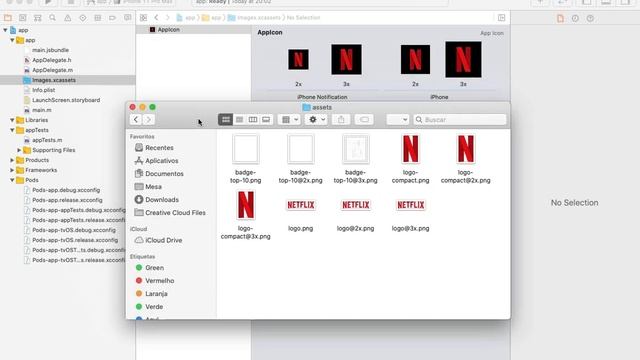640x360 pixels.
Task: Expand the Products group
Action: [12, 160]
